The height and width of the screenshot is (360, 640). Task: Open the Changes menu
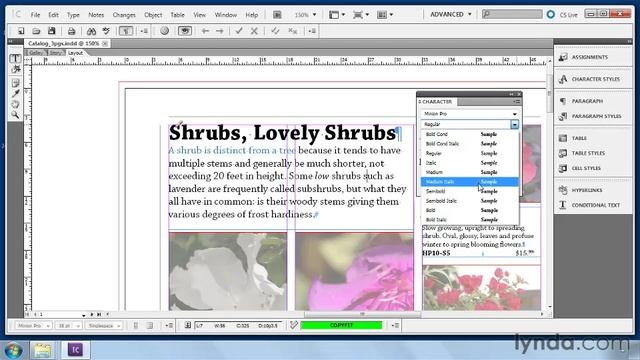124,15
